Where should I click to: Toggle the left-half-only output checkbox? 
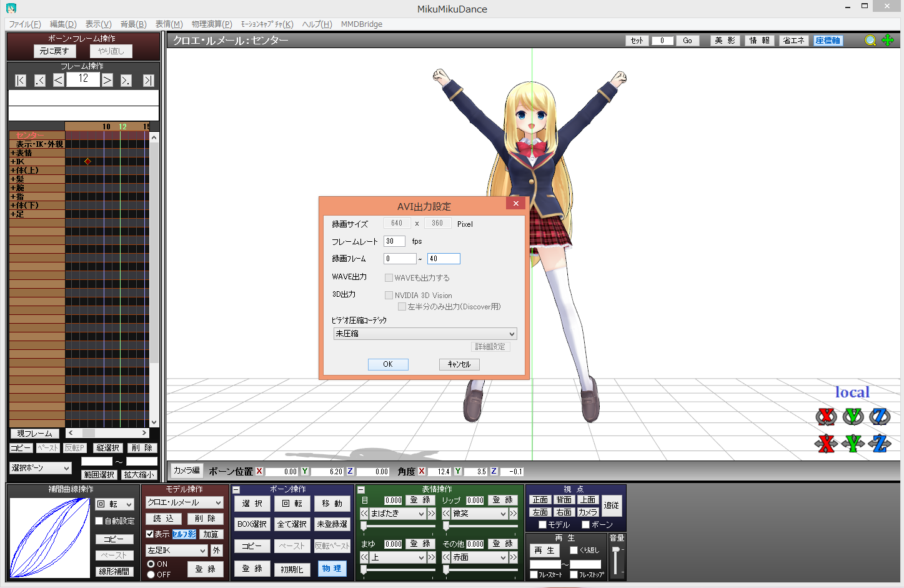pos(402,306)
